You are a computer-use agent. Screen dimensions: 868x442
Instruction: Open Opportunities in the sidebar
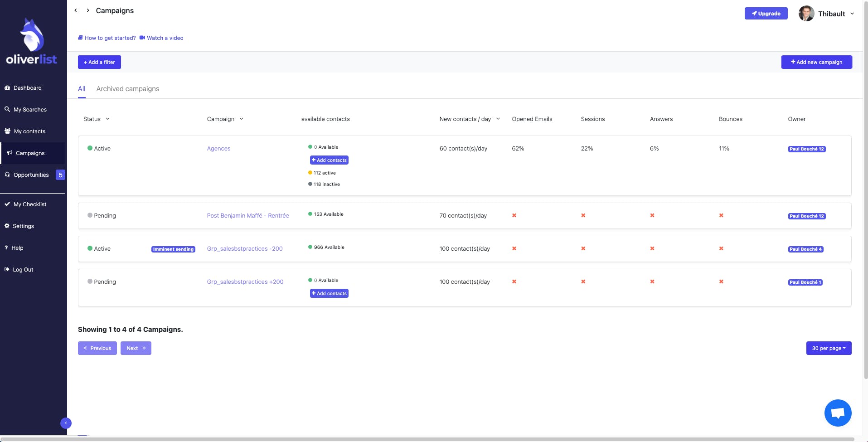pyautogui.click(x=31, y=175)
